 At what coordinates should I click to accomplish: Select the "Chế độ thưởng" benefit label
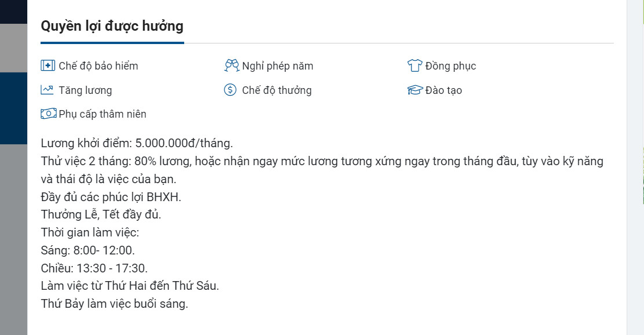(277, 90)
